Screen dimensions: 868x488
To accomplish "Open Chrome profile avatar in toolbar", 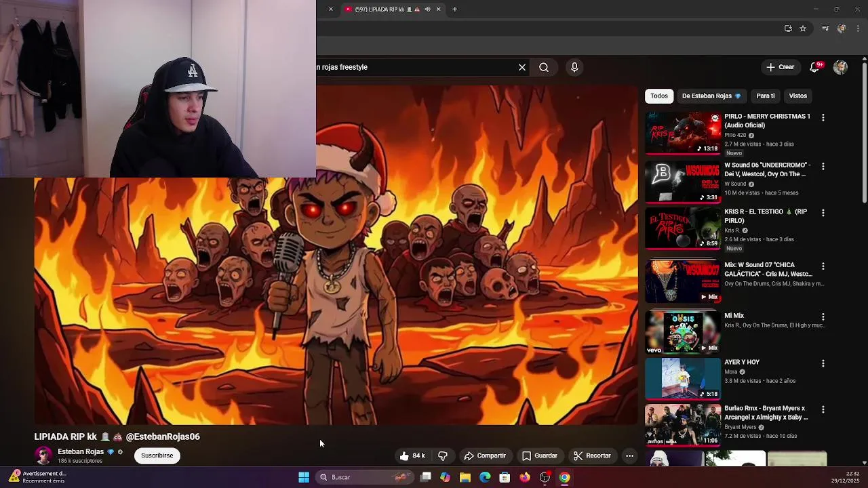I will point(842,28).
